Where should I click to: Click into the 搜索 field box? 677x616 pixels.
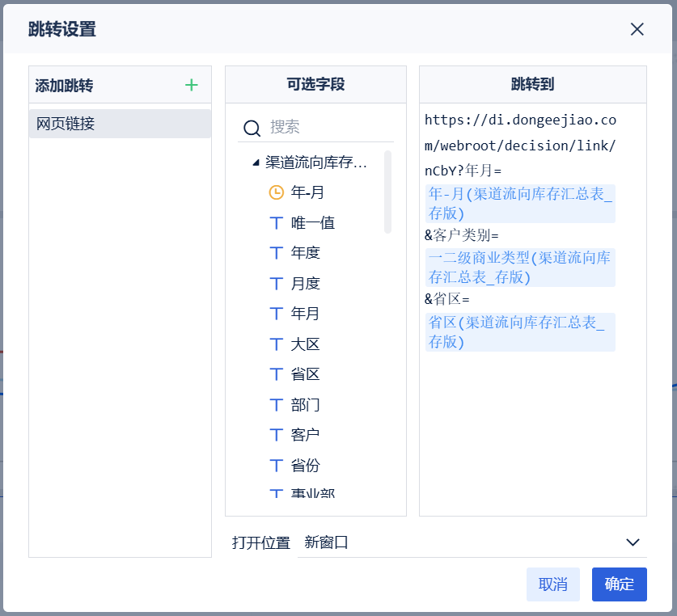tap(328, 127)
